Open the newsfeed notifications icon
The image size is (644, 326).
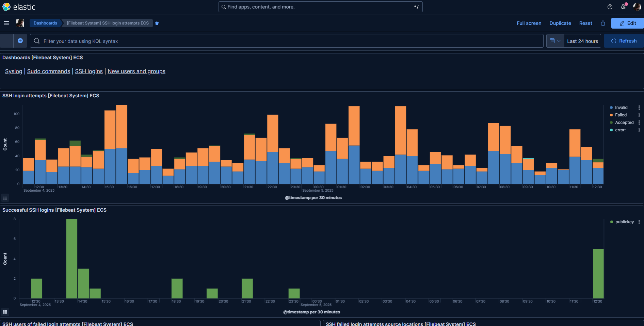click(x=623, y=7)
